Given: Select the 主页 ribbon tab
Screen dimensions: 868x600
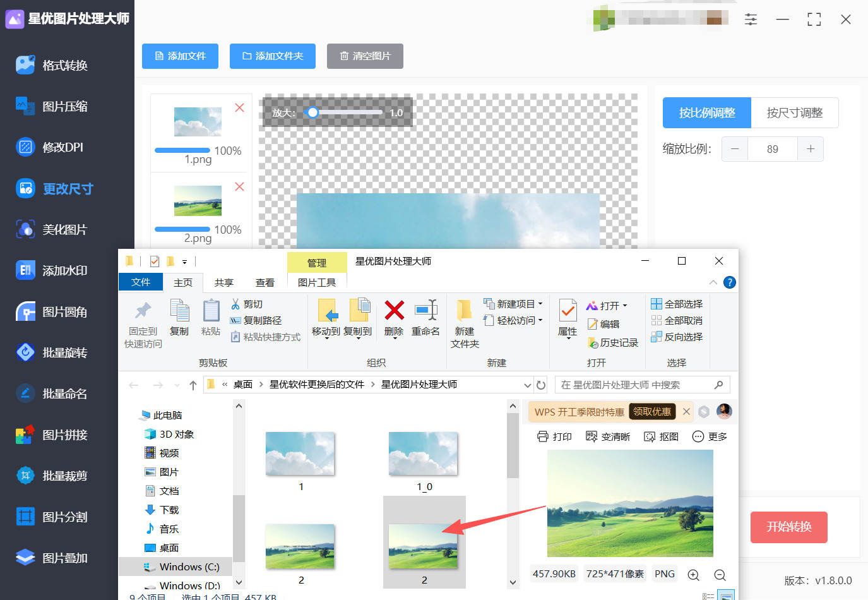Looking at the screenshot, I should pos(183,282).
